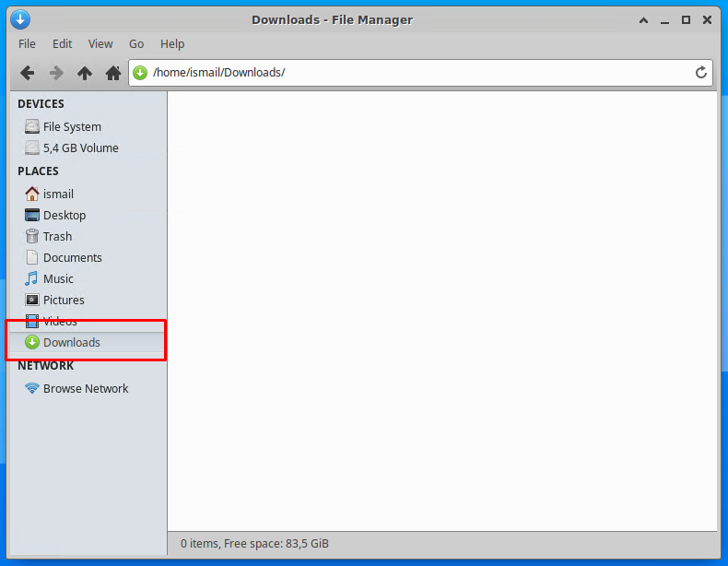The image size is (728, 566).
Task: Click the /home/ismail/Downloads/ path field
Action: pos(420,73)
